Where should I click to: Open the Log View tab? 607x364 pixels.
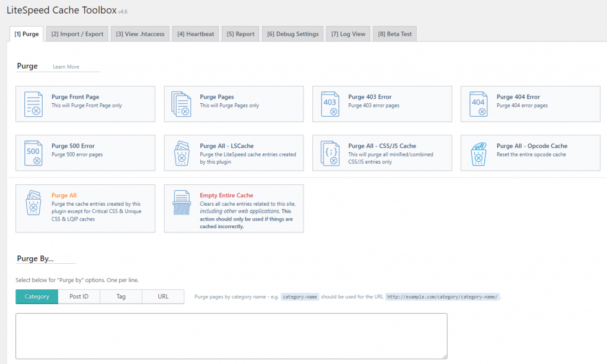click(x=348, y=34)
